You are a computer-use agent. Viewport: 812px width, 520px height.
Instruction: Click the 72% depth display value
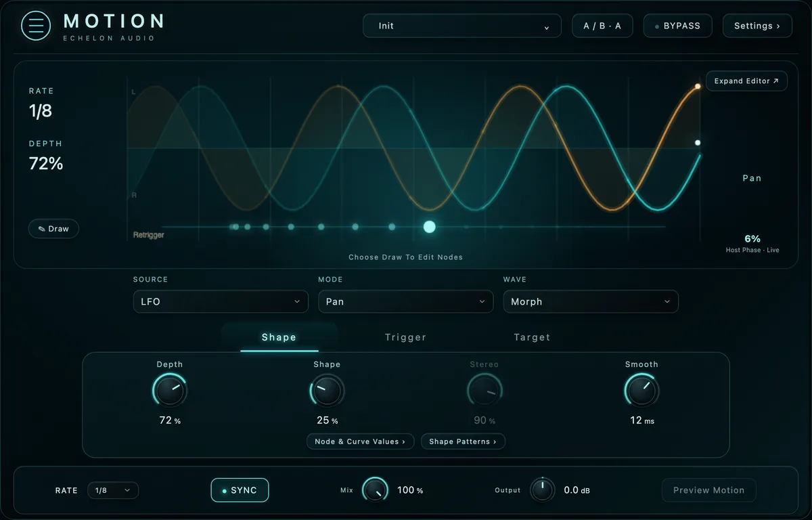pyautogui.click(x=46, y=163)
